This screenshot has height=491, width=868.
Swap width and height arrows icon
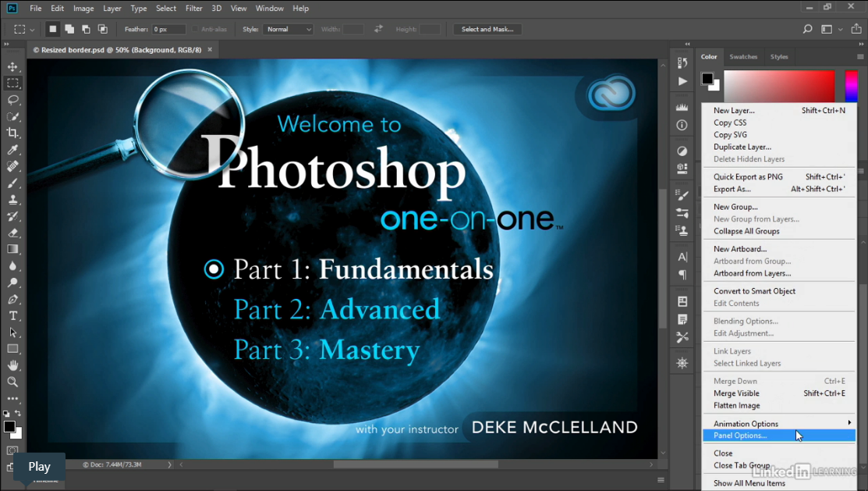(x=379, y=29)
